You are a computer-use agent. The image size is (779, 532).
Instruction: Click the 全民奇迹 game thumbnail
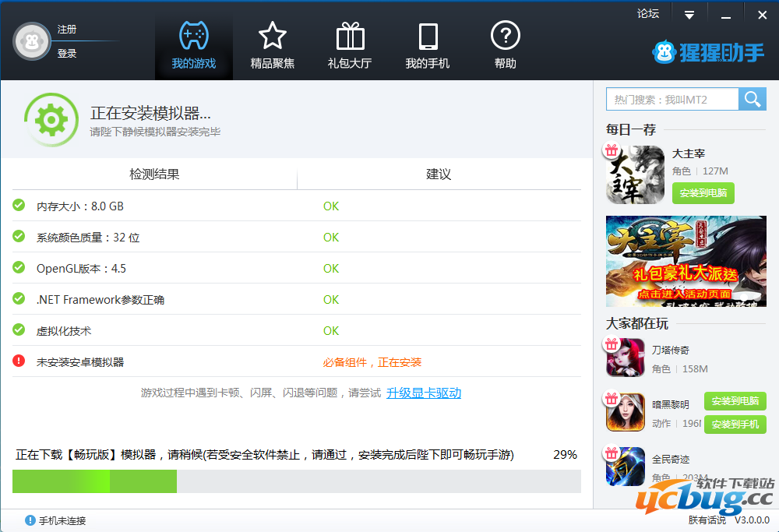point(626,467)
